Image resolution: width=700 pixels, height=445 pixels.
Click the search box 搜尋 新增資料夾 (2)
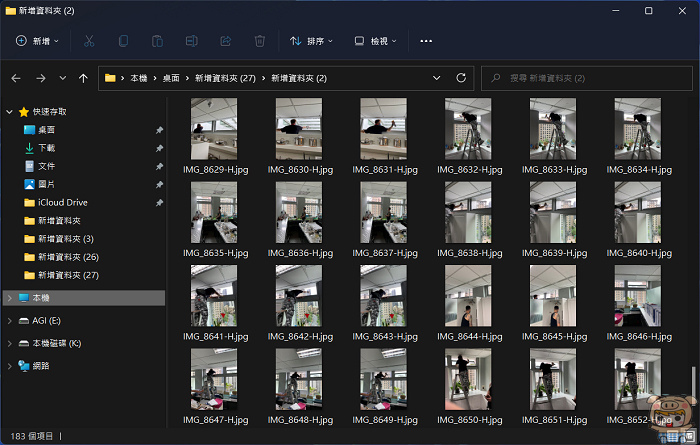(587, 78)
